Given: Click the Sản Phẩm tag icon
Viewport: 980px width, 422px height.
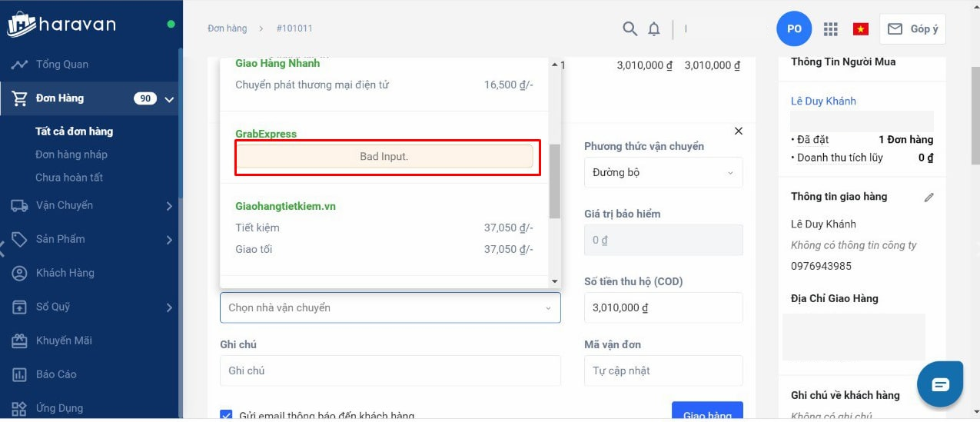Looking at the screenshot, I should pos(20,239).
